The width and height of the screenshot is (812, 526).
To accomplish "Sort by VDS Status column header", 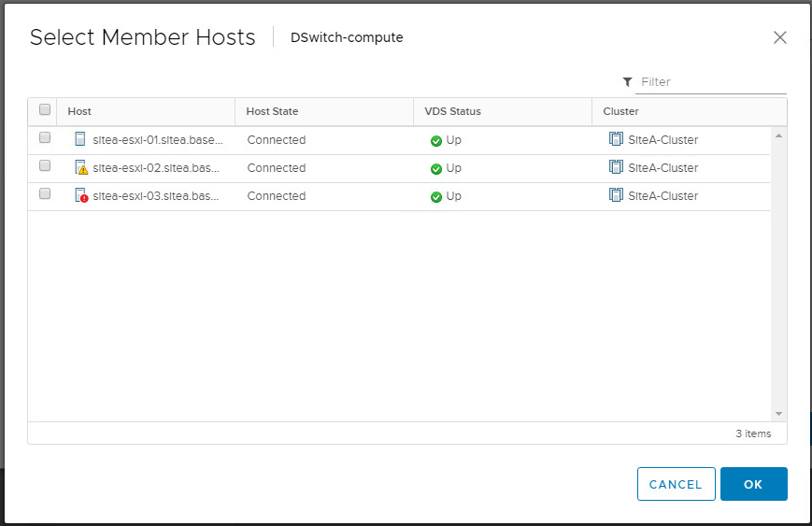I will pyautogui.click(x=452, y=111).
